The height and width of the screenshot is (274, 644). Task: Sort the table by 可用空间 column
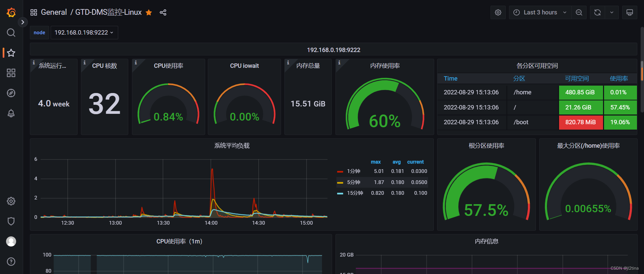click(577, 79)
